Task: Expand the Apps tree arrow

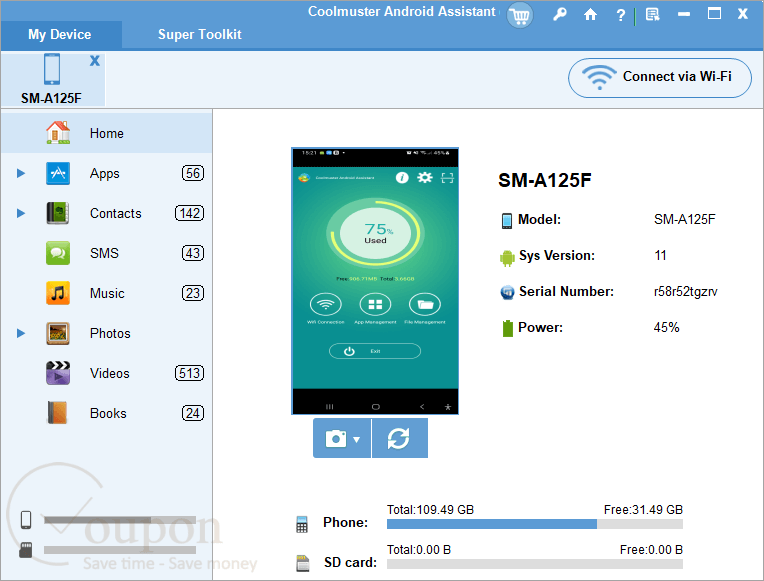Action: point(21,173)
